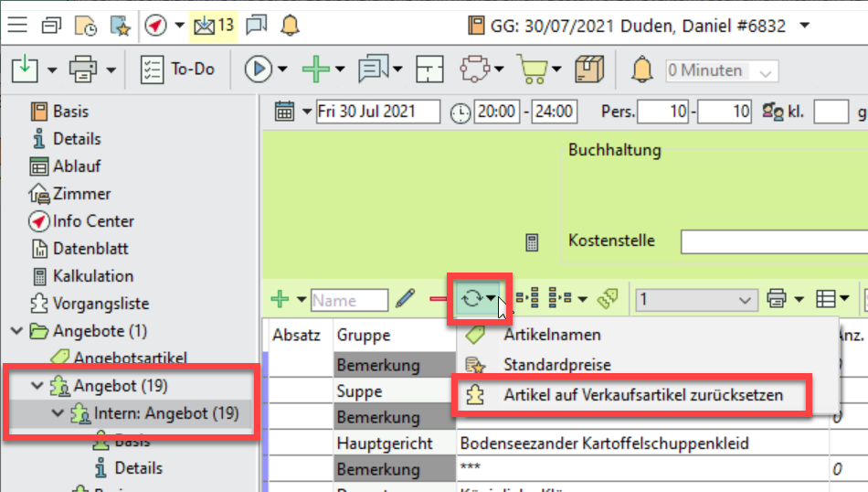Click the pencil edit icon
Viewport: 868px width, 492px height.
[406, 299]
